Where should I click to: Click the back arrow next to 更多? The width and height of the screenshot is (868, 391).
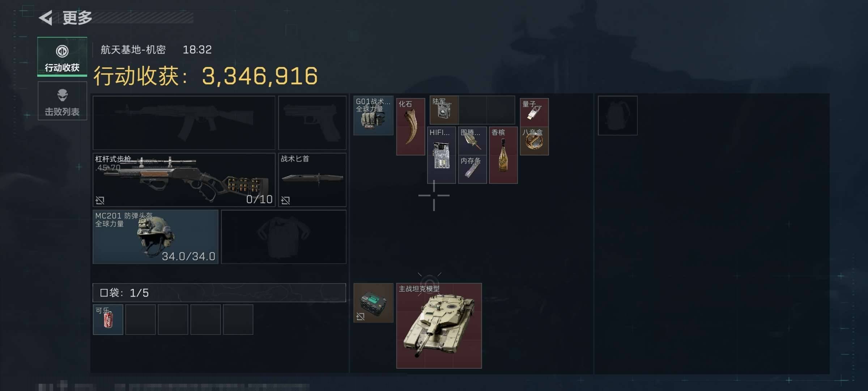(x=46, y=18)
